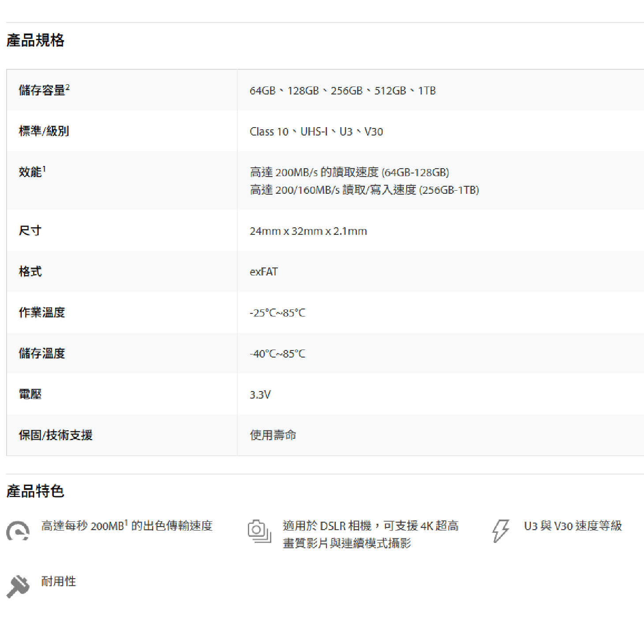Viewport: 644px width, 644px height.
Task: Click the 3.3V voltage value
Action: click(x=259, y=394)
